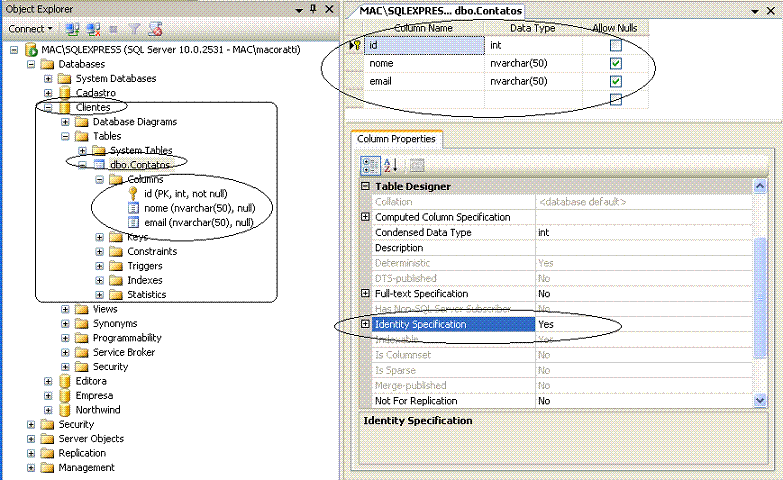Click the Northwind database cylinder icon
Viewport: 783px width, 480px height.
(64, 410)
